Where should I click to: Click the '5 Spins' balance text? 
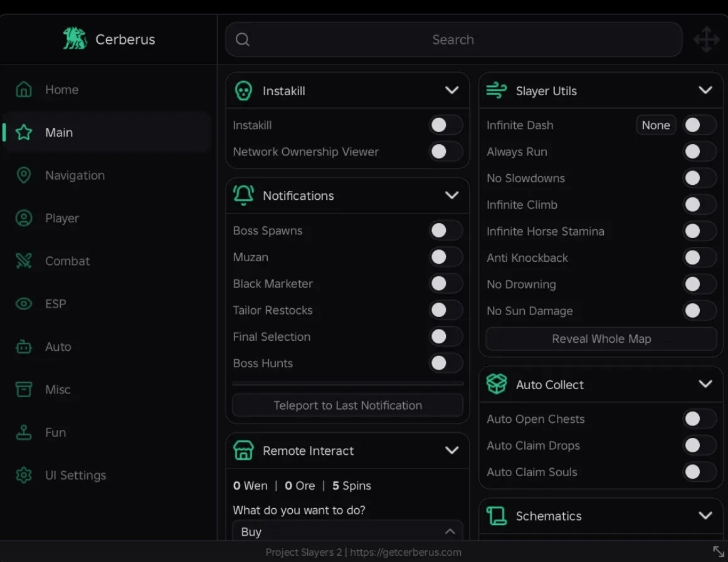352,486
